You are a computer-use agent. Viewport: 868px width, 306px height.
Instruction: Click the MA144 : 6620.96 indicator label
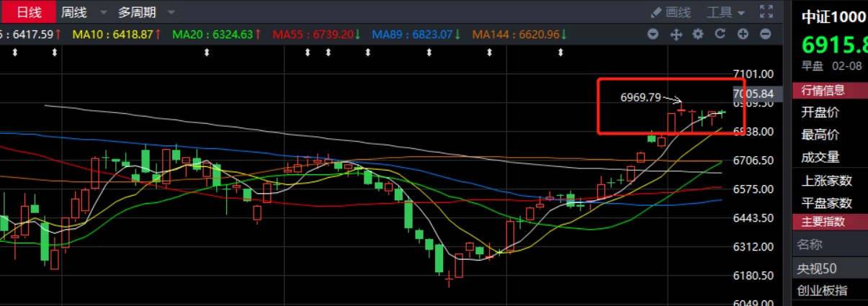coord(519,34)
